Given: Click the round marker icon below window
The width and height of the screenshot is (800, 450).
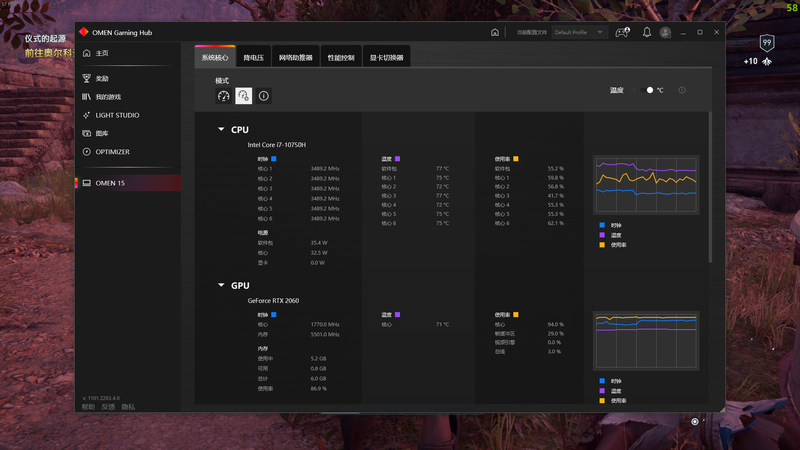Looking at the screenshot, I should point(694,421).
